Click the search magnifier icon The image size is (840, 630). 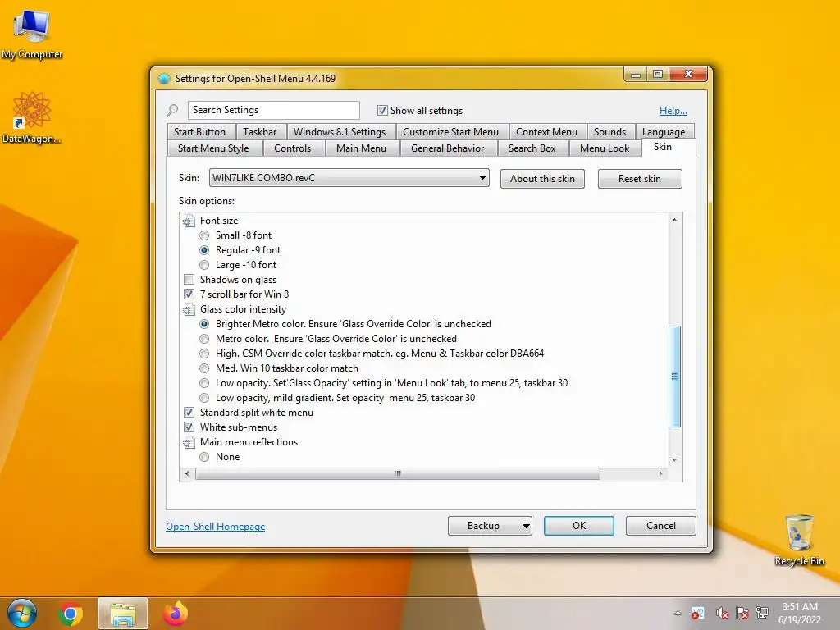coord(172,111)
